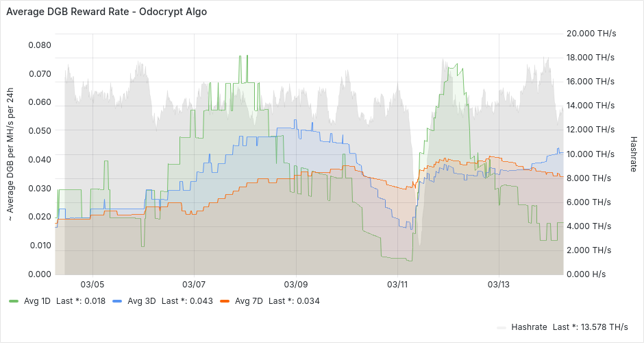Click the gray Hashrate legend color icon
The image size is (644, 343).
tap(502, 327)
